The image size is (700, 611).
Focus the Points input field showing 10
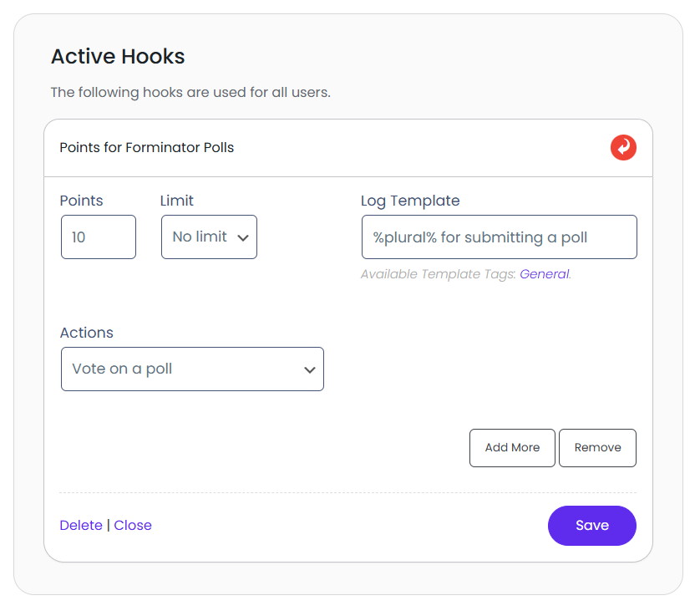(x=98, y=237)
